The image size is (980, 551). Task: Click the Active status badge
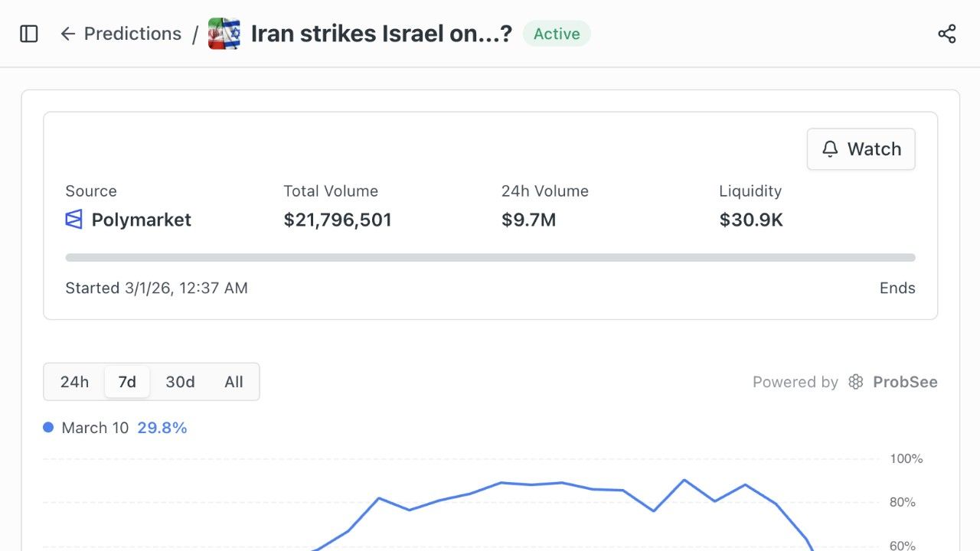[x=557, y=34]
